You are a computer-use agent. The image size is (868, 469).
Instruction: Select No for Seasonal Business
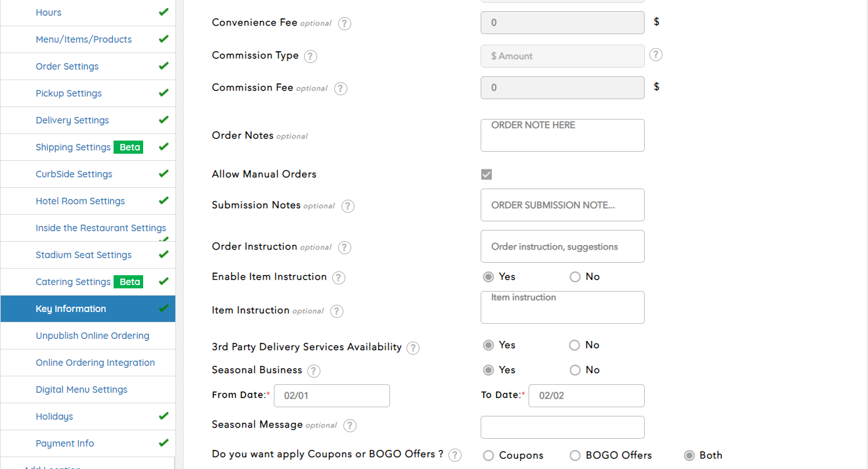pos(575,370)
